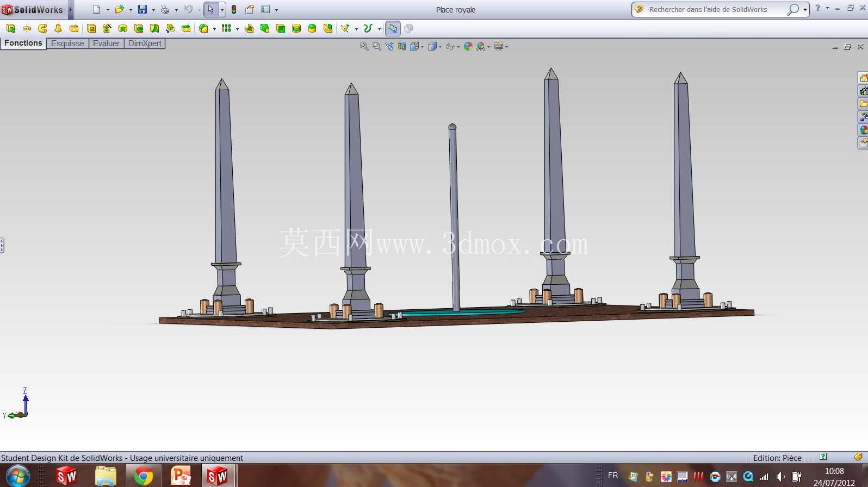
Task: Switch to the Evaluer tab
Action: coord(106,43)
